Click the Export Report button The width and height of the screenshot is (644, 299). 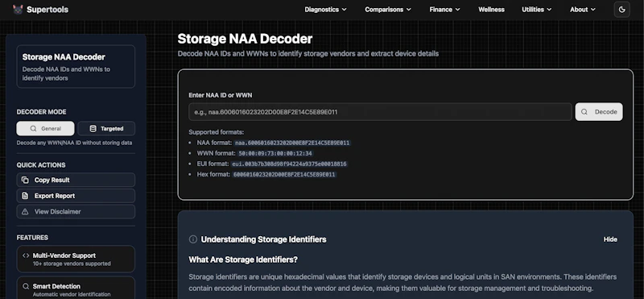click(76, 196)
